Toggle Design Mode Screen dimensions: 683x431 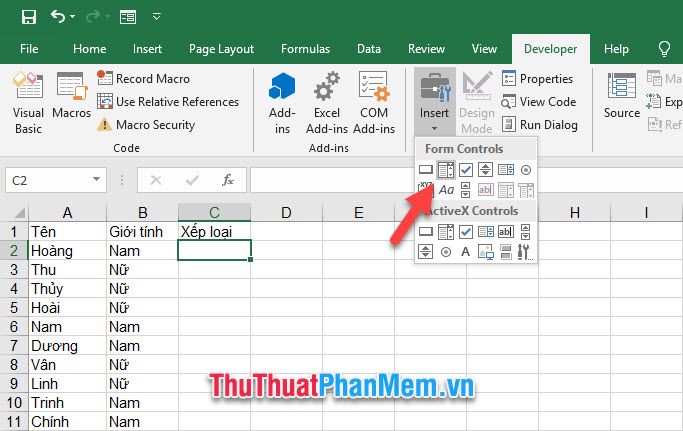[477, 103]
